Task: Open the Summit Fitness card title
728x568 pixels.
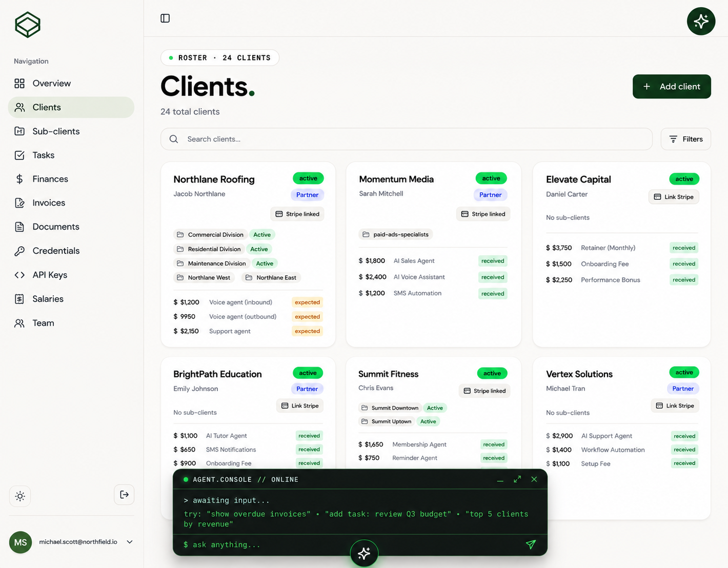Action: click(388, 374)
